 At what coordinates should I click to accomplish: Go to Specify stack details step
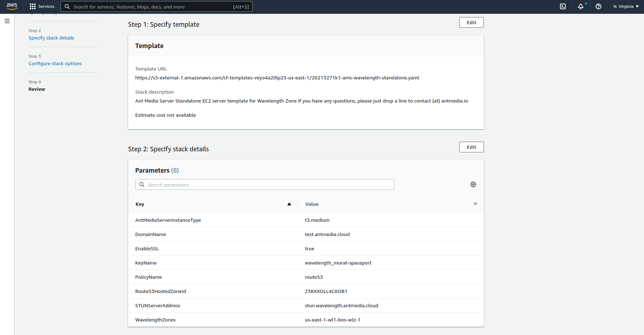click(51, 38)
